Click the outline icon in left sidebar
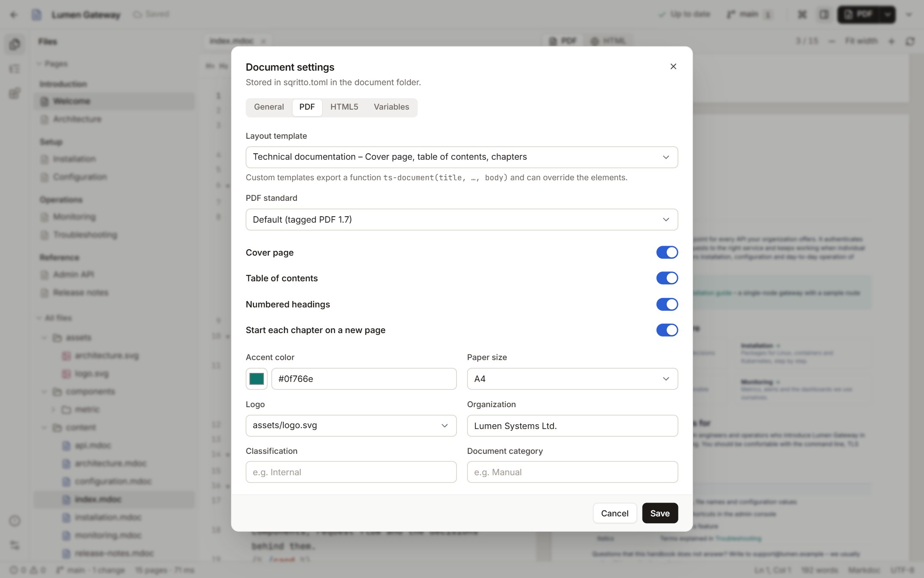 pos(15,69)
